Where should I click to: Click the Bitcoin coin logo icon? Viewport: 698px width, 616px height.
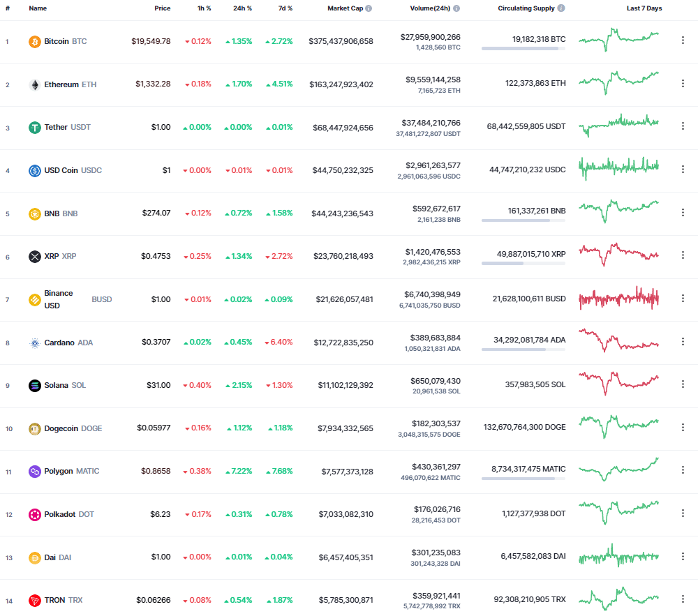[34, 42]
